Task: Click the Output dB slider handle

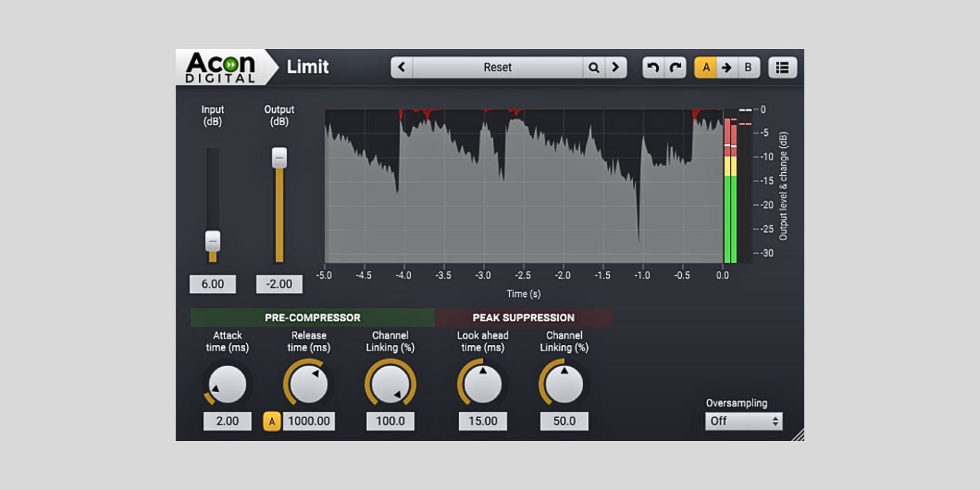Action: [x=279, y=158]
